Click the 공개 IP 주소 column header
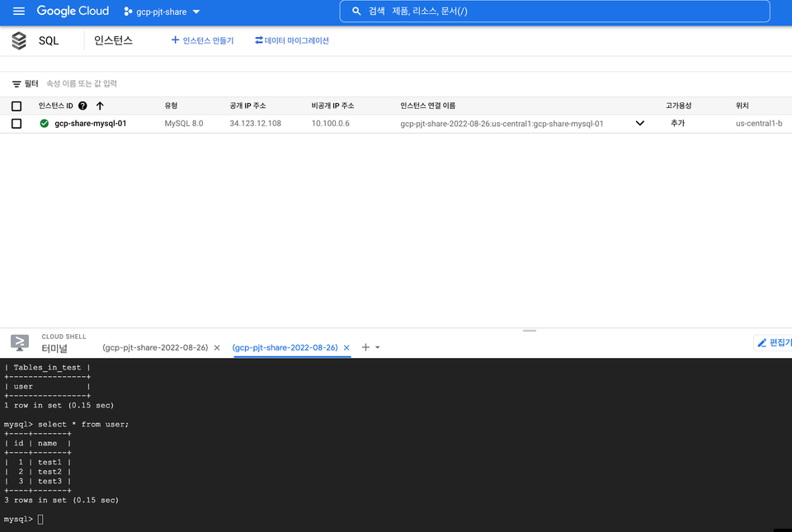792x532 pixels. point(247,106)
